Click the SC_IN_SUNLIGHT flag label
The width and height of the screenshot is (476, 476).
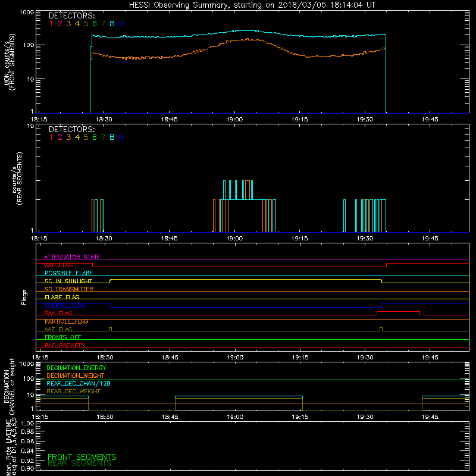click(68, 281)
